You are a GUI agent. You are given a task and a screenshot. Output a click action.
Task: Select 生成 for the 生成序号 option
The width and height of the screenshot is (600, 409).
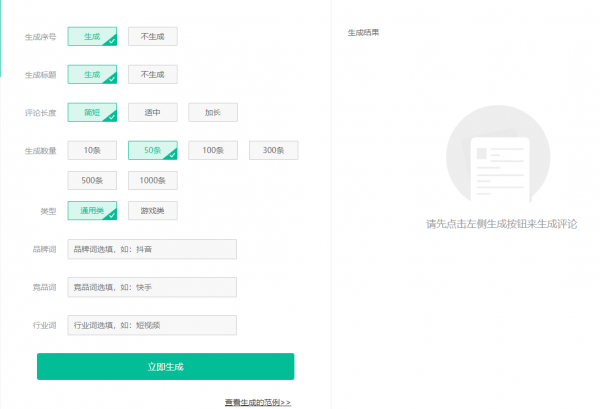(x=92, y=37)
